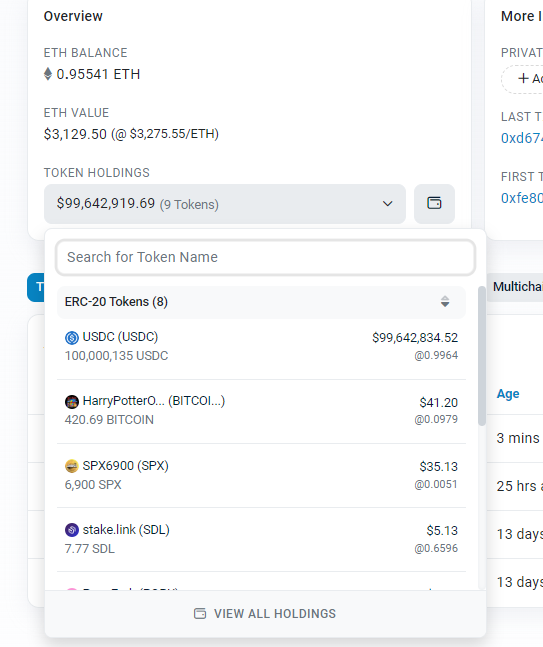
Task: Click the @0.6596 price text
Action: 436,548
